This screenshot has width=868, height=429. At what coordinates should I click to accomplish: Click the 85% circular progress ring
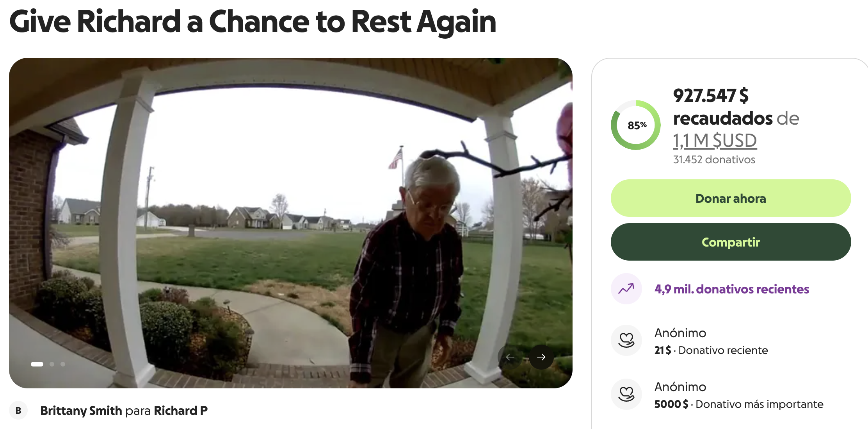[x=636, y=125]
